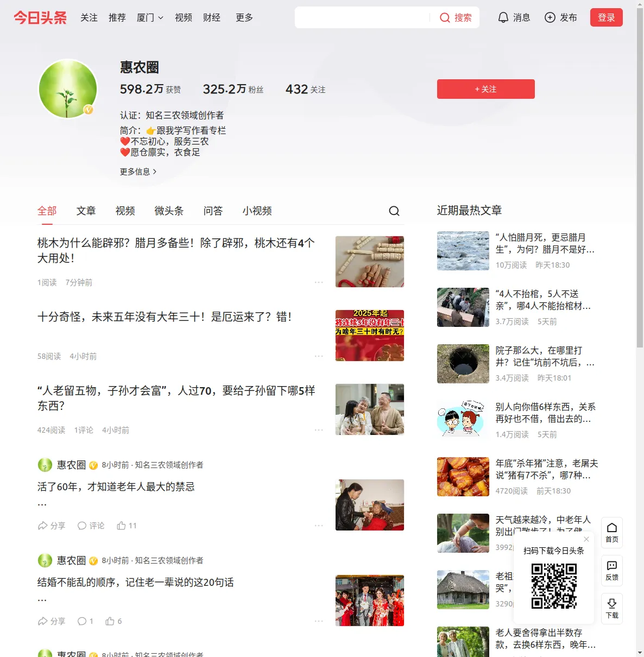Open hot article 年底杀年猪注意
Image resolution: width=644 pixels, height=657 pixels.
[x=547, y=469]
